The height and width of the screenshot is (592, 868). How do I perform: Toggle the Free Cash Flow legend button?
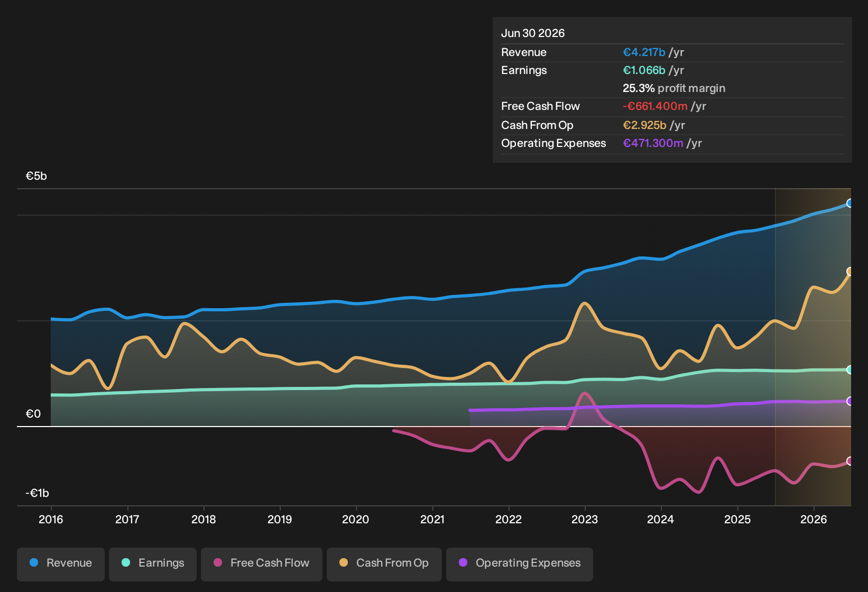(262, 563)
